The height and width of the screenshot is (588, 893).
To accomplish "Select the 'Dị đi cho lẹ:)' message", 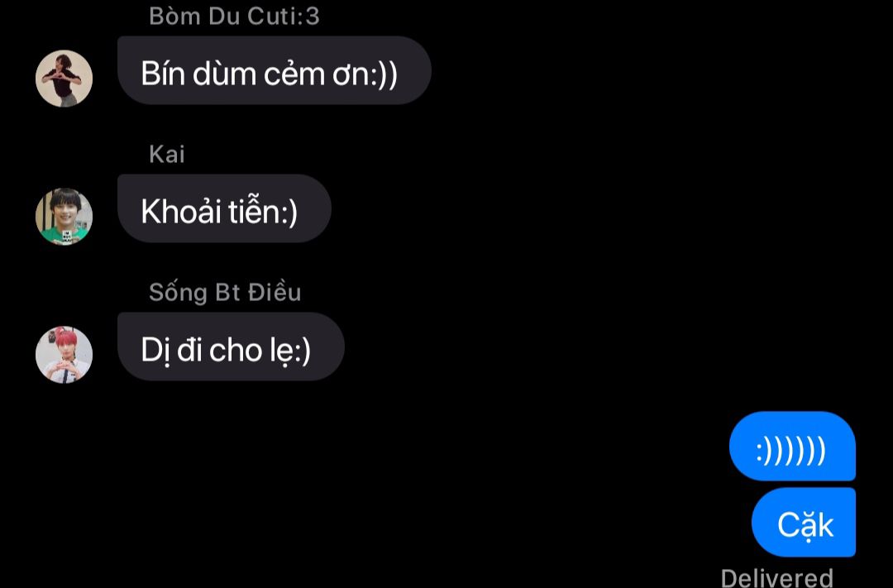I will pyautogui.click(x=231, y=347).
